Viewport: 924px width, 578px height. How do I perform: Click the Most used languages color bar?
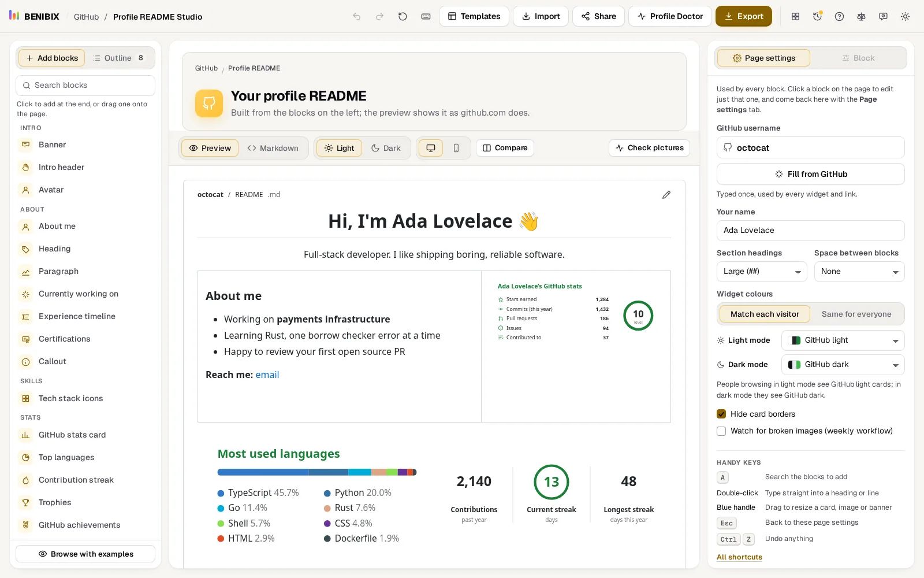point(317,472)
